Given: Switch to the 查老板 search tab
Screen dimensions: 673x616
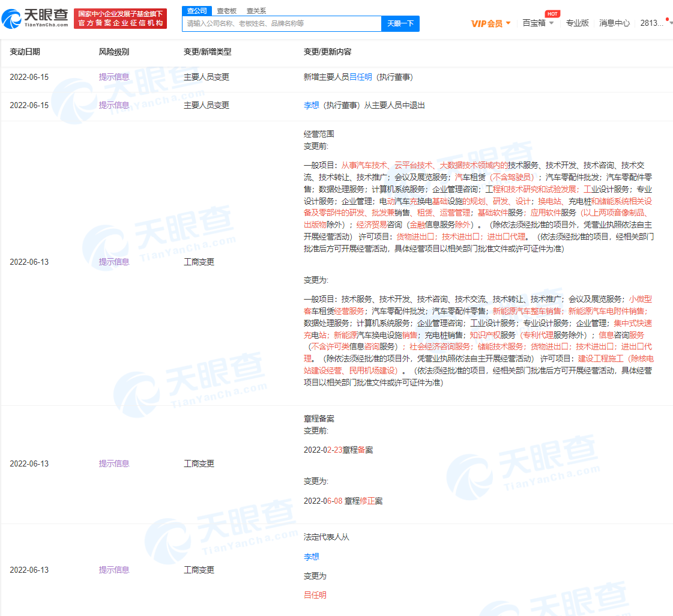Looking at the screenshot, I should 226,11.
